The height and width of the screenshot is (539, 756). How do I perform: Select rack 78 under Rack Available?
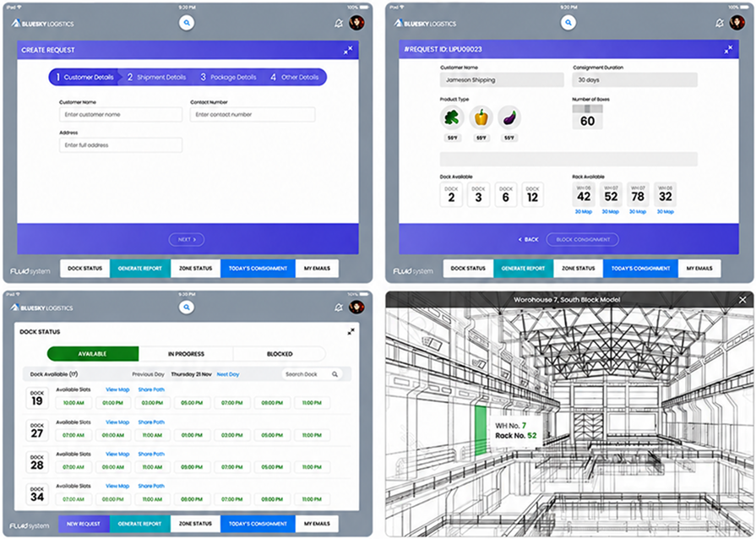(638, 195)
